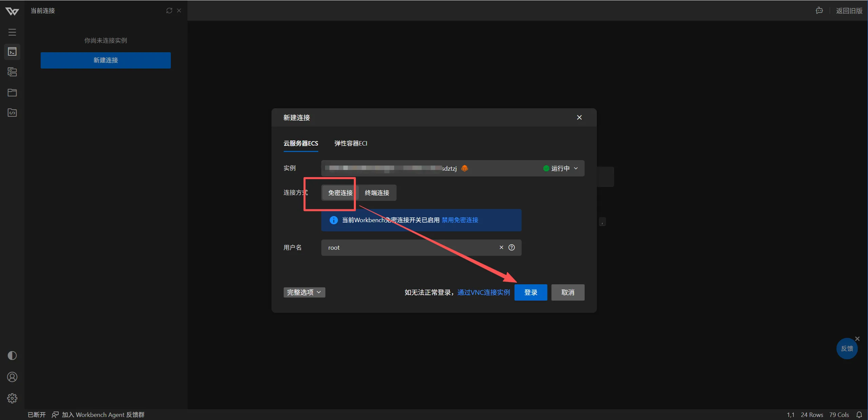Image resolution: width=868 pixels, height=420 pixels.
Task: Clear the username field
Action: click(501, 247)
